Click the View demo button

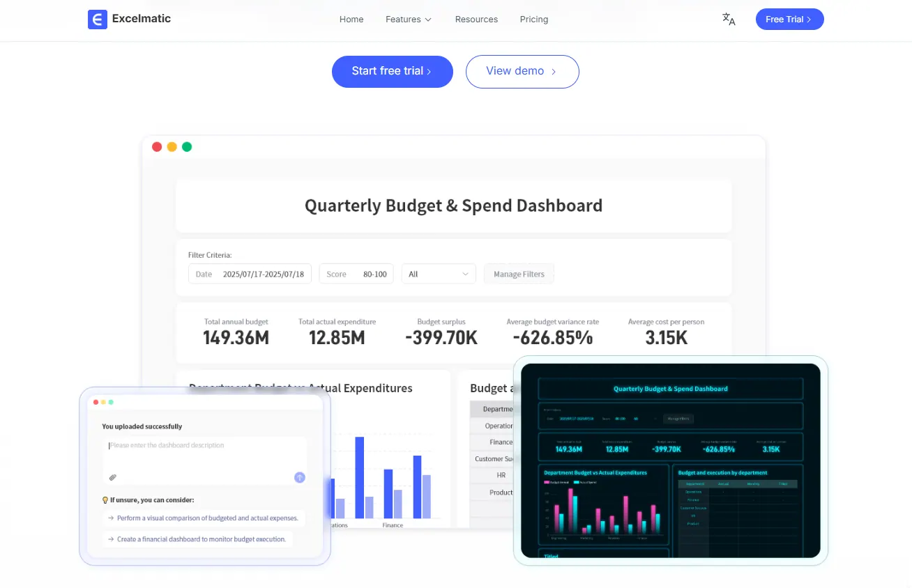click(x=522, y=71)
